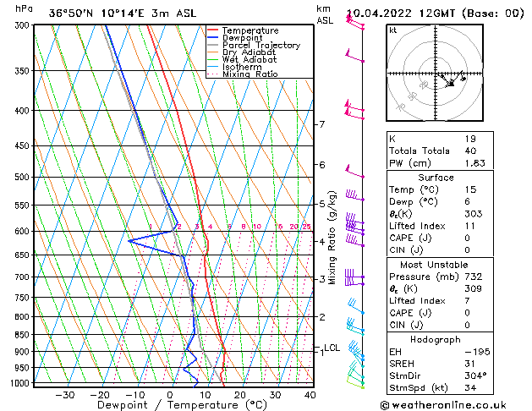This screenshot has height=411, width=532.
Task: Click the 750 hPa pressure level label
Action: click(24, 298)
